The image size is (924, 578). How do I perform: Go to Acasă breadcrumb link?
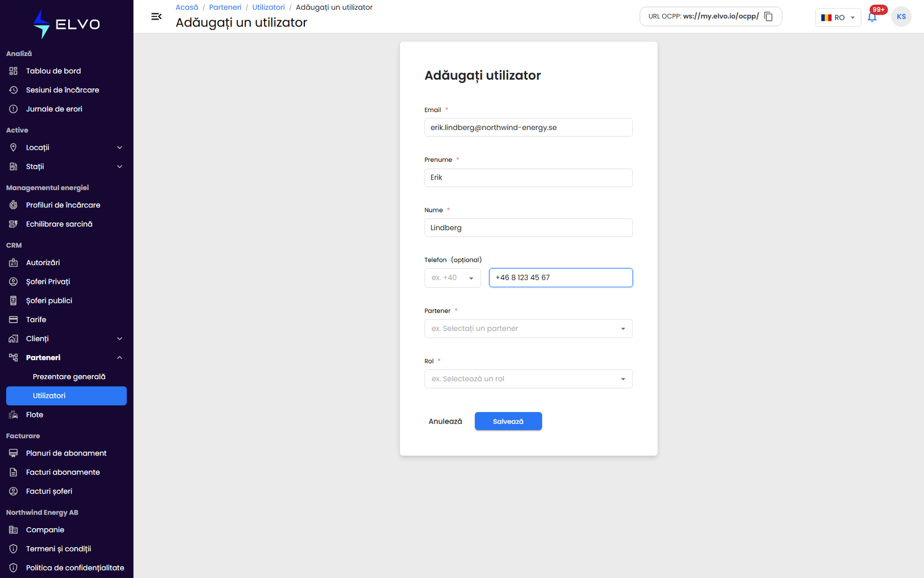coord(187,8)
